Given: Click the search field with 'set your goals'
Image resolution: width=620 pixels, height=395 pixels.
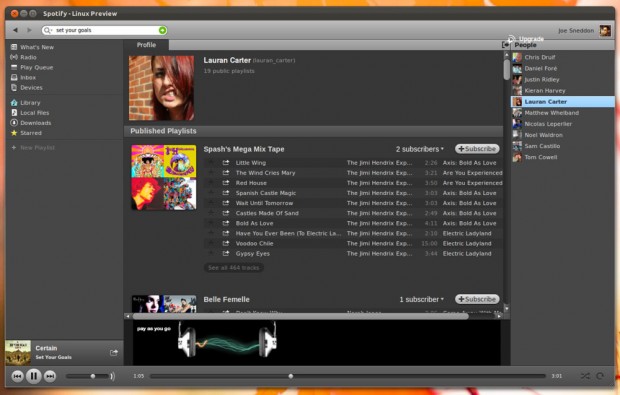Looking at the screenshot, I should tap(105, 30).
